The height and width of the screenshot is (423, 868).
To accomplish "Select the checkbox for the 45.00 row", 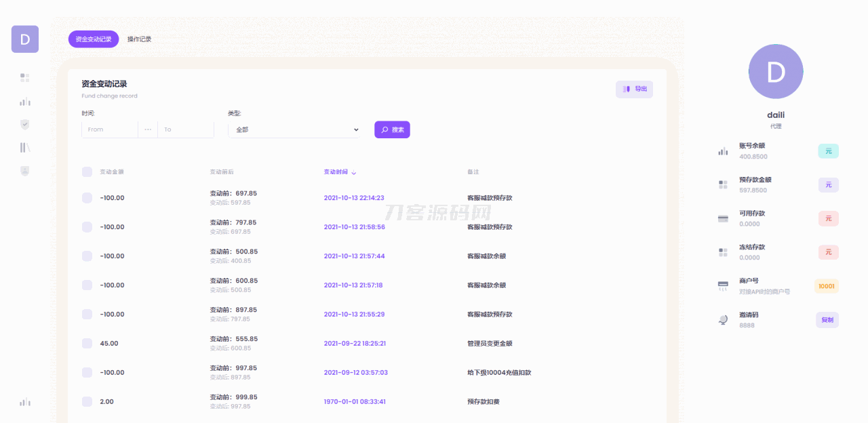I will (87, 344).
